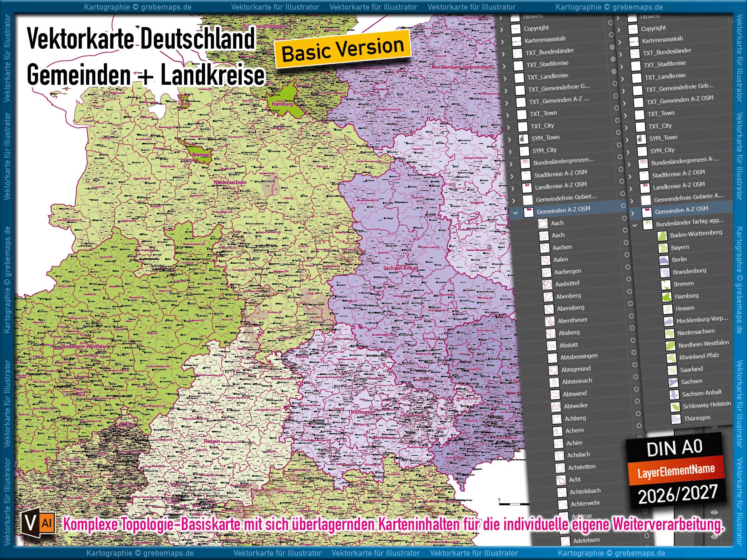
Task: Click the 2026/2027 label
Action: 678,494
